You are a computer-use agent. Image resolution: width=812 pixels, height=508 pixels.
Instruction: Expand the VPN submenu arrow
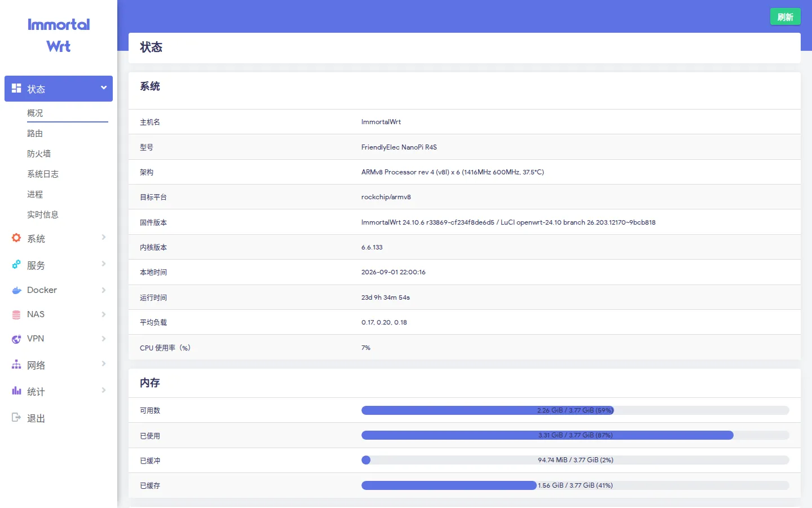pos(104,339)
